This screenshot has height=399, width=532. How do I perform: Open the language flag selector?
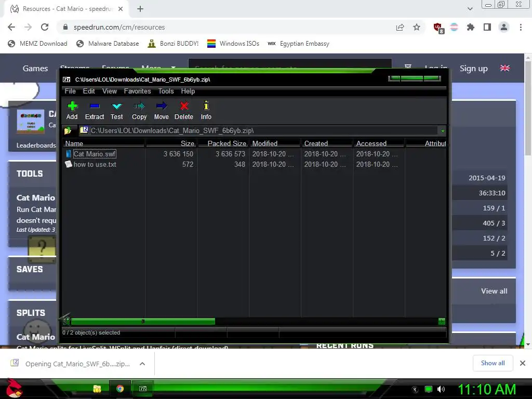pyautogui.click(x=505, y=68)
